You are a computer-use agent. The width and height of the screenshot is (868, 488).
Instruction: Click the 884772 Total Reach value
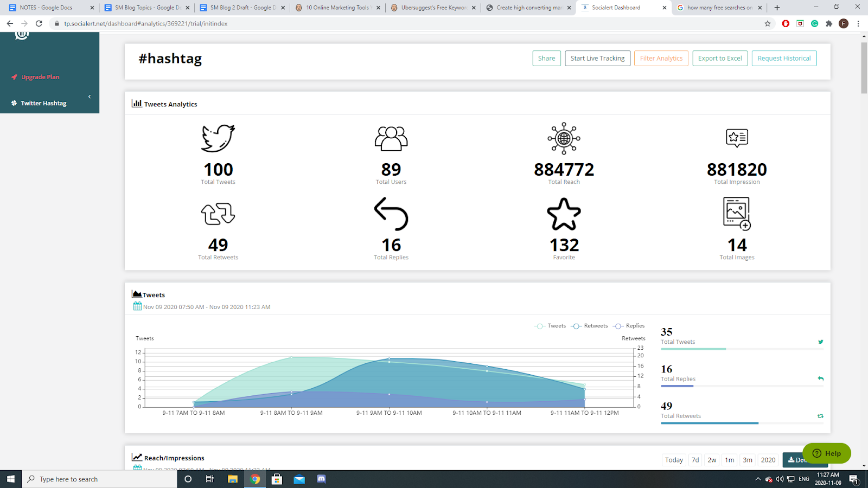coord(564,170)
